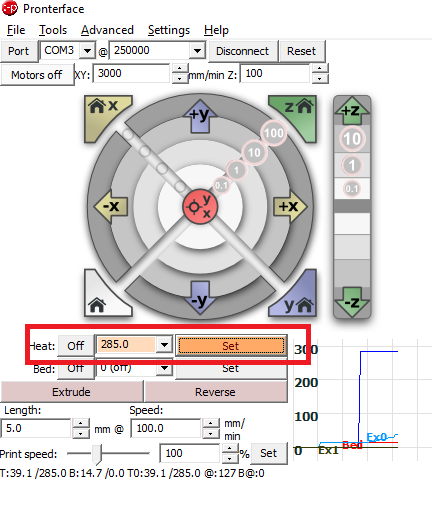The image size is (432, 507).
Task: Decrease extrusion speed with down spinner
Action: [x=211, y=433]
